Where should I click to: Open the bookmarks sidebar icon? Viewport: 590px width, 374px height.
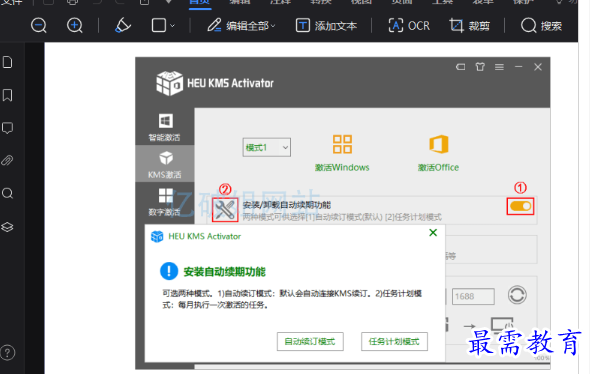point(8,95)
